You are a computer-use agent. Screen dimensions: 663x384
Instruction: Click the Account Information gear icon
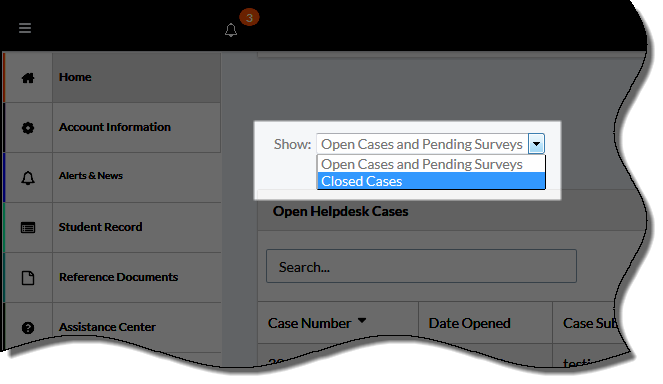click(28, 128)
